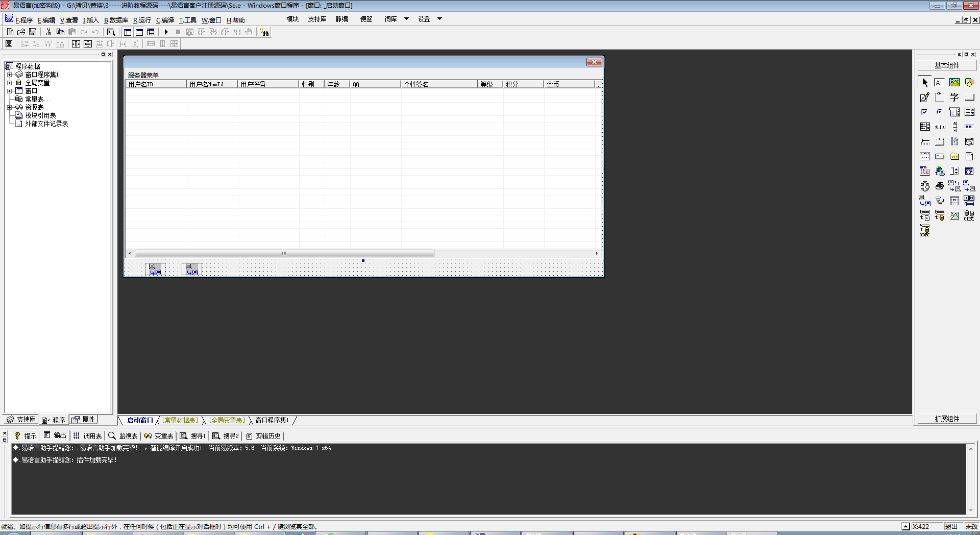
Task: Select the Label (字) component in the toolbox
Action: [954, 97]
